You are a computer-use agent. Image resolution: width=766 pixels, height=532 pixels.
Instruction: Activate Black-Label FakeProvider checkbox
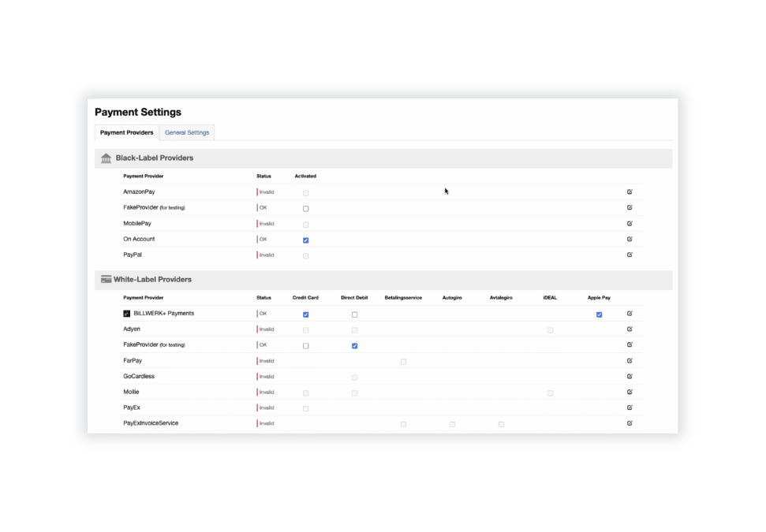point(306,208)
